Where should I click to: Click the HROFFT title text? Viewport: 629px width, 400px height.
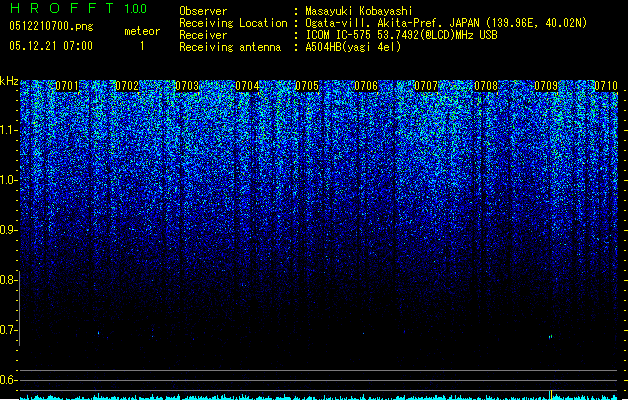[62, 8]
